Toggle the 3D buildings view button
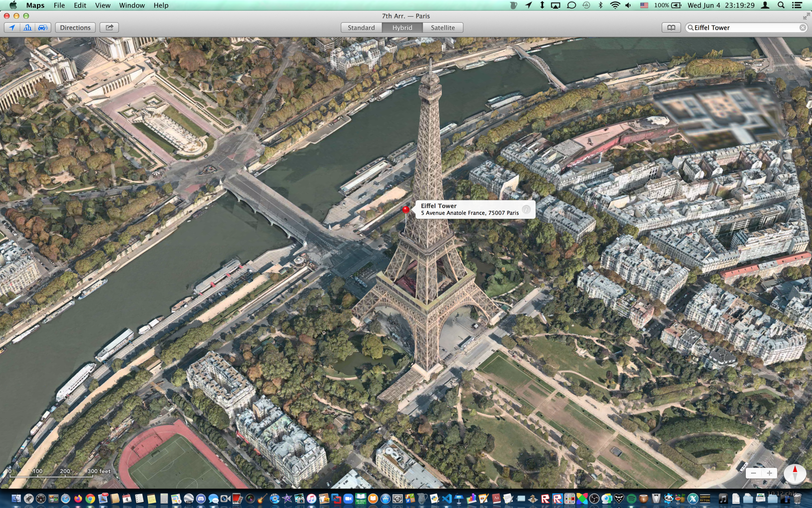The width and height of the screenshot is (812, 508). pos(28,28)
